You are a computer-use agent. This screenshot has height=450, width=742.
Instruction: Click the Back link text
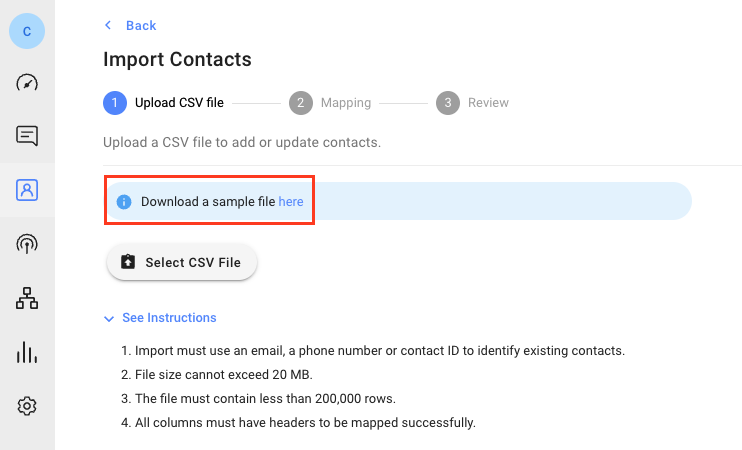pos(141,26)
